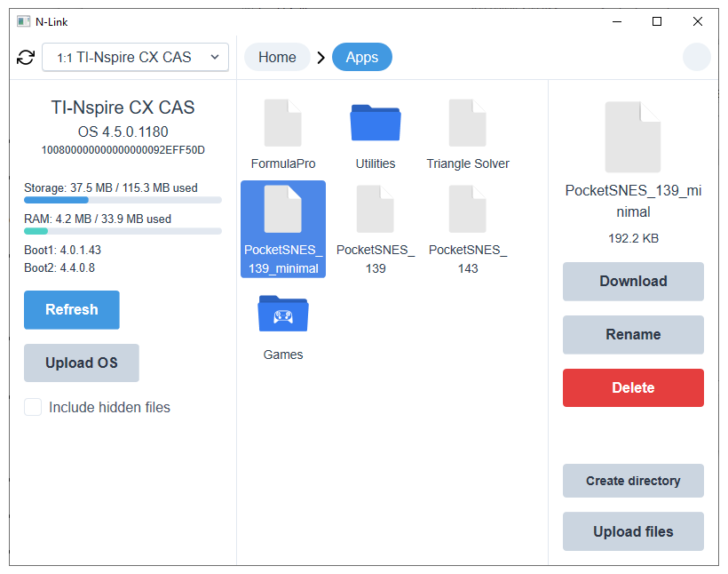Click the highlighted PocketSNES_139_minimal file

[283, 229]
